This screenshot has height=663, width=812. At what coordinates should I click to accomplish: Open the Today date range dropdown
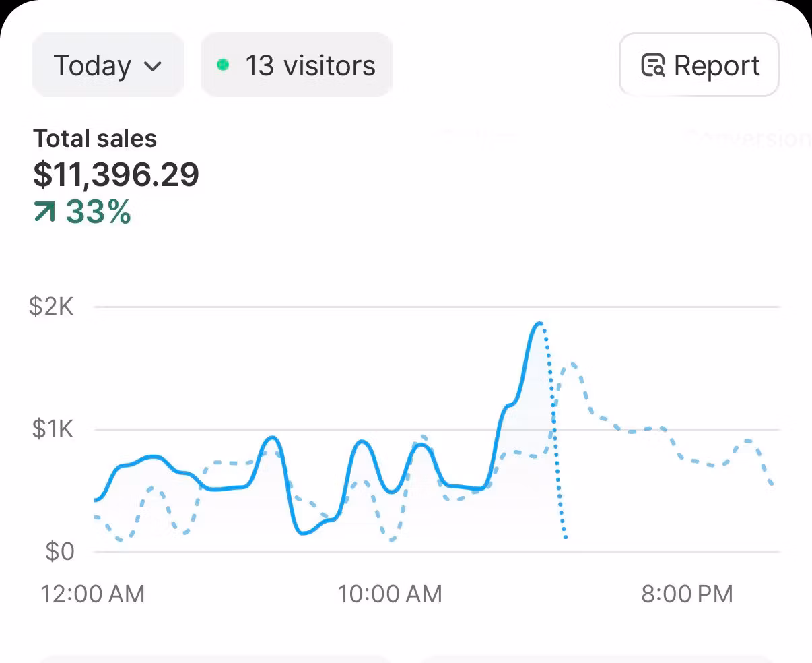[108, 65]
